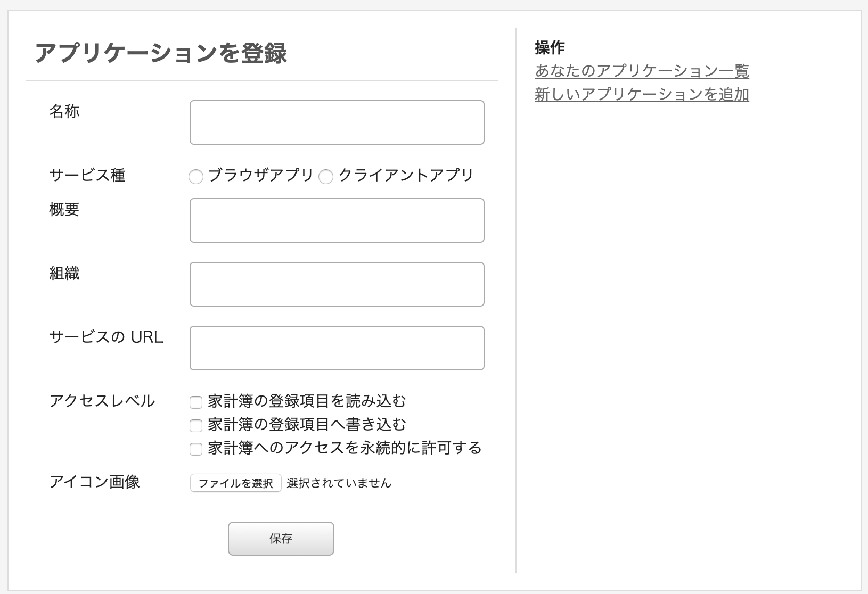Screen dimensions: 868x594
Task: Click the 操作 sidebar heading
Action: pyautogui.click(x=550, y=47)
